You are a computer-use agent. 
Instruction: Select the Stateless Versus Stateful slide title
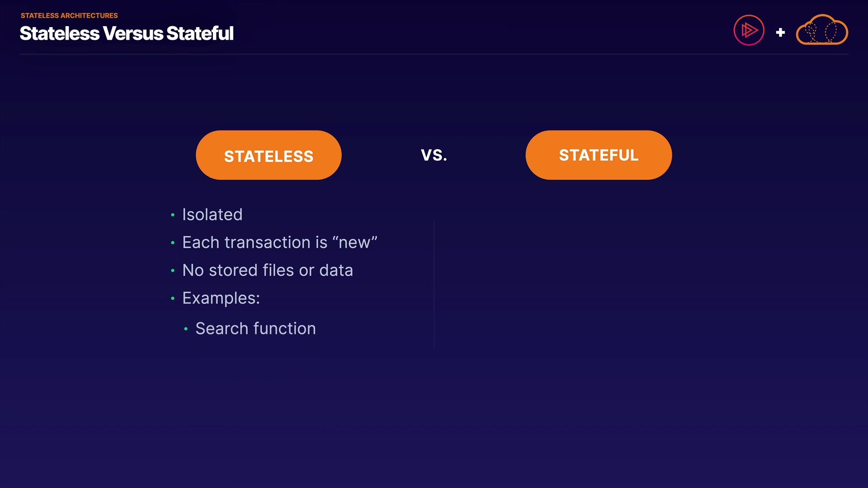pyautogui.click(x=127, y=33)
